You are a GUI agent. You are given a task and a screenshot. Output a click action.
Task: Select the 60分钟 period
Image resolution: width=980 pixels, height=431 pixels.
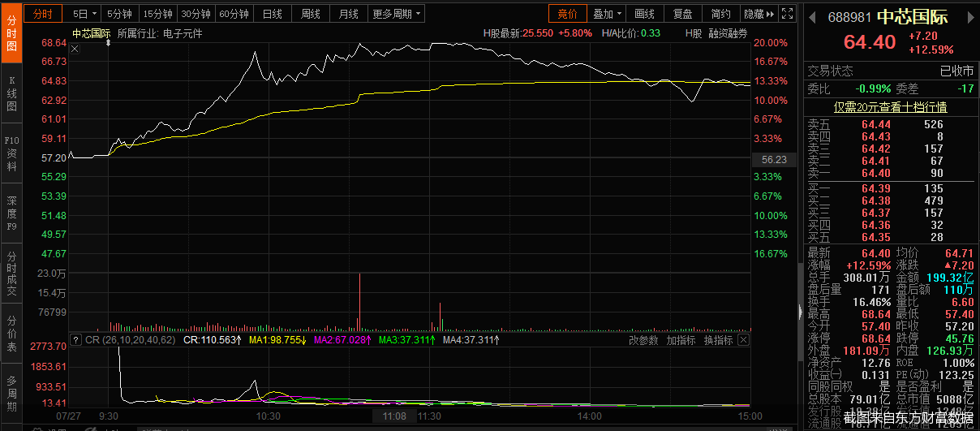[234, 14]
